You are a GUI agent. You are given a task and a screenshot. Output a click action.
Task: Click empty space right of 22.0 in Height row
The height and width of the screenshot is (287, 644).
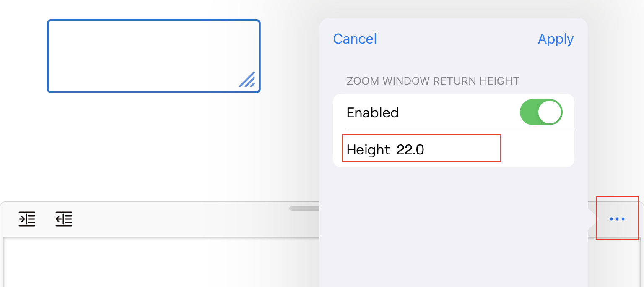537,150
